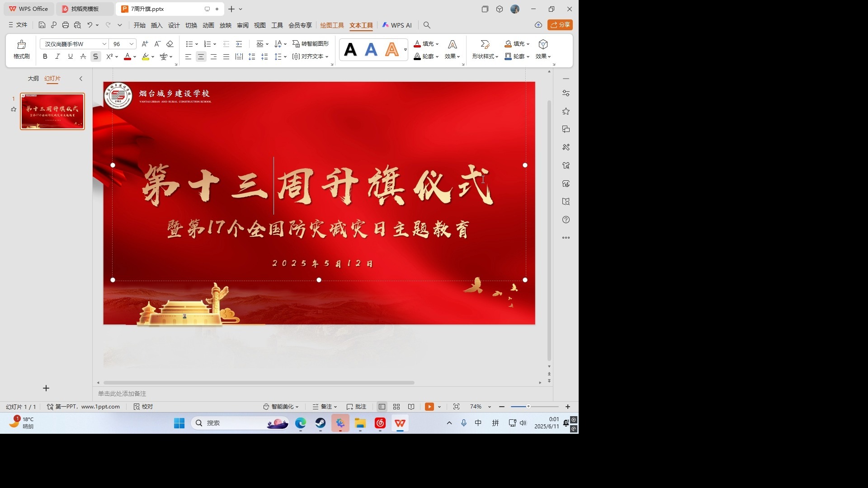Expand the font size dropdown

pyautogui.click(x=131, y=44)
